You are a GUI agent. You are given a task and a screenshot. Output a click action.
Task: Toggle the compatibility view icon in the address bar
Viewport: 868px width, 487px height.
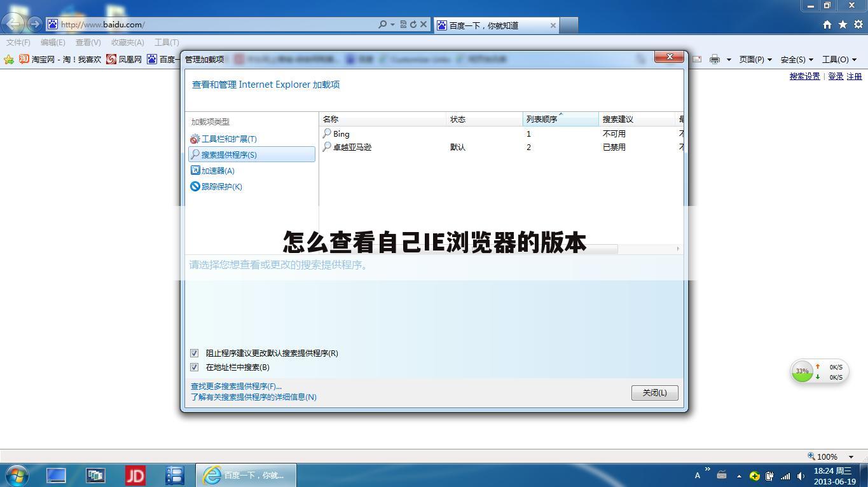click(x=403, y=25)
